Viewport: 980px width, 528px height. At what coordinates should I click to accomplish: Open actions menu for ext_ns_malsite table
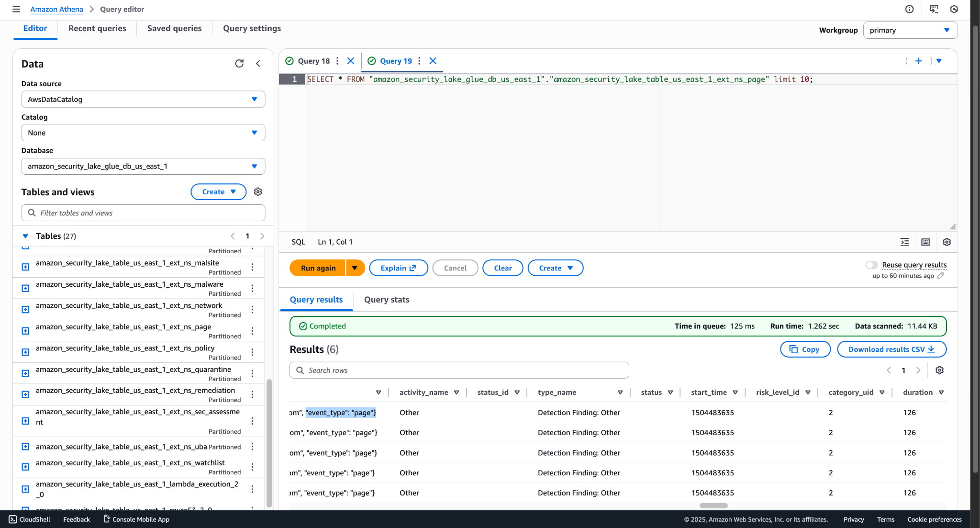point(252,267)
